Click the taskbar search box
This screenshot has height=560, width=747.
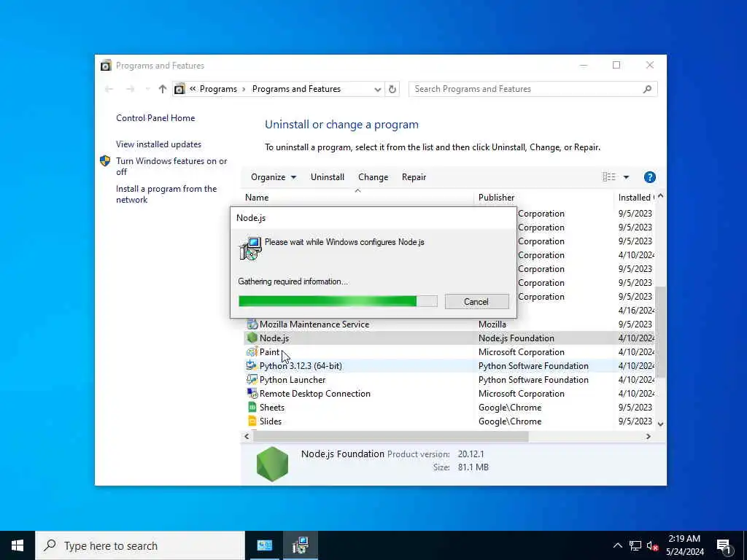(140, 545)
